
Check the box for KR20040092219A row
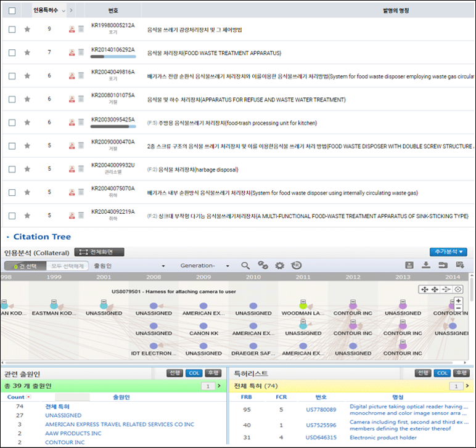pyautogui.click(x=12, y=216)
